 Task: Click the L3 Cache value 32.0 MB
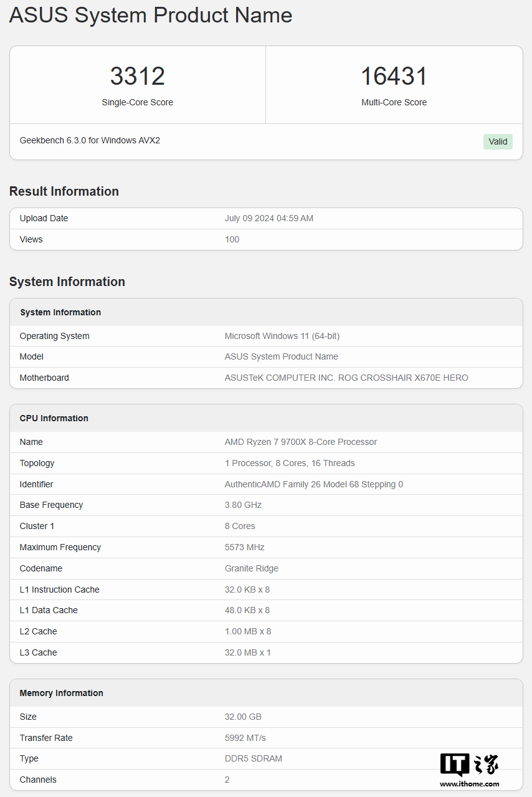[247, 652]
